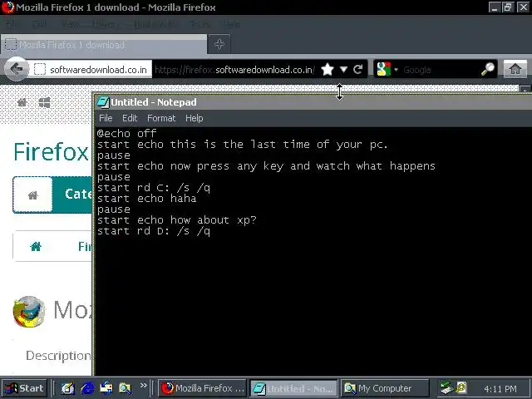
Task: Select the Mozilla Firefox 1 download tab
Action: [103, 44]
